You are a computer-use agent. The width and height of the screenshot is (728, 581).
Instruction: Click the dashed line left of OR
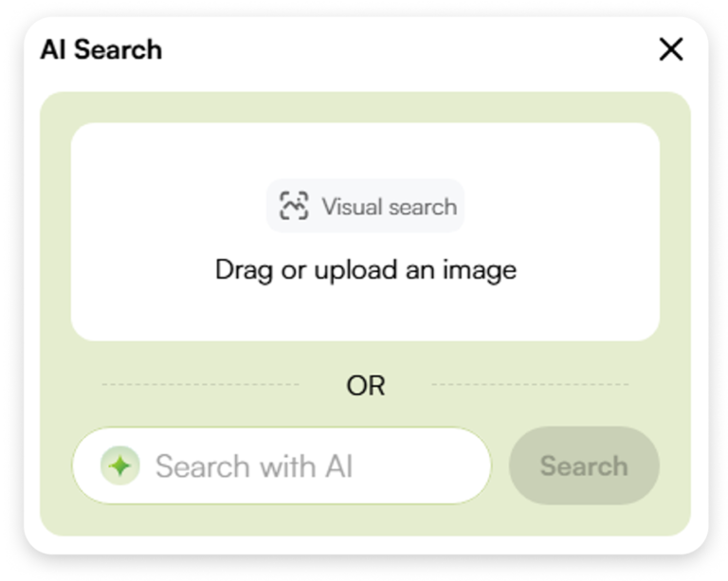pyautogui.click(x=199, y=385)
